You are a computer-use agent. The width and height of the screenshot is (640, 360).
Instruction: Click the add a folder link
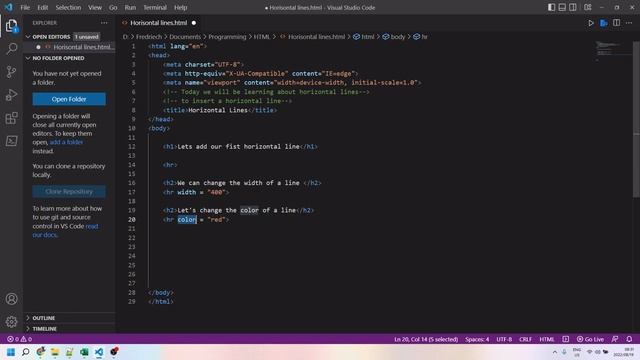66,142
